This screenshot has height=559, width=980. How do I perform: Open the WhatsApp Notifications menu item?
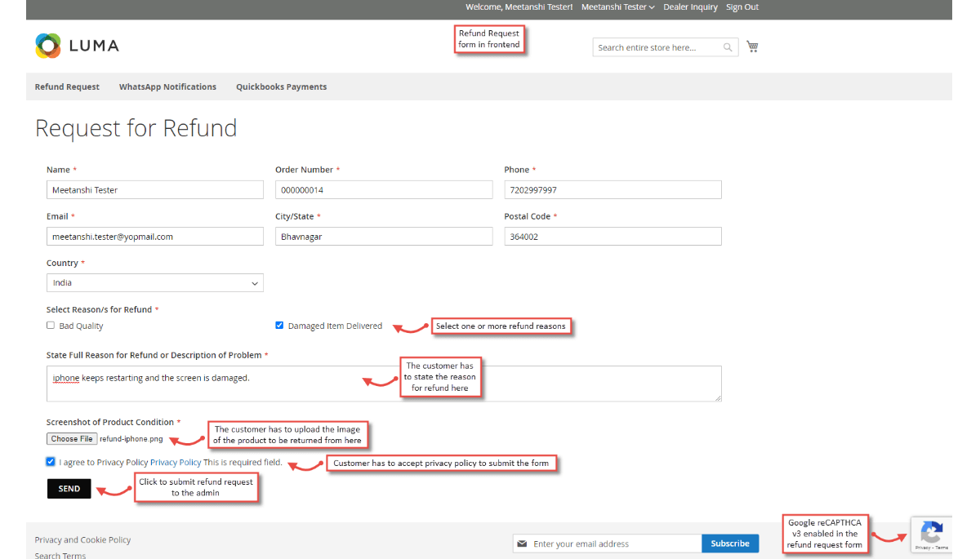click(167, 87)
